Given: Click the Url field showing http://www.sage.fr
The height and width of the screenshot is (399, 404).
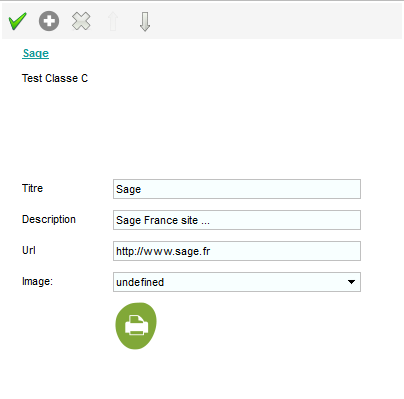Looking at the screenshot, I should (237, 251).
